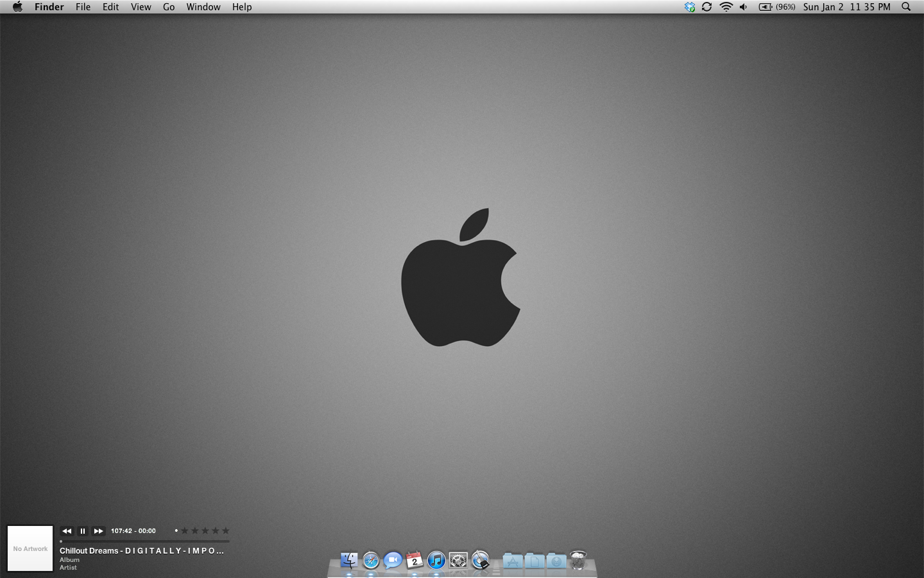
Task: Launch Safari from the dock
Action: [x=371, y=561]
